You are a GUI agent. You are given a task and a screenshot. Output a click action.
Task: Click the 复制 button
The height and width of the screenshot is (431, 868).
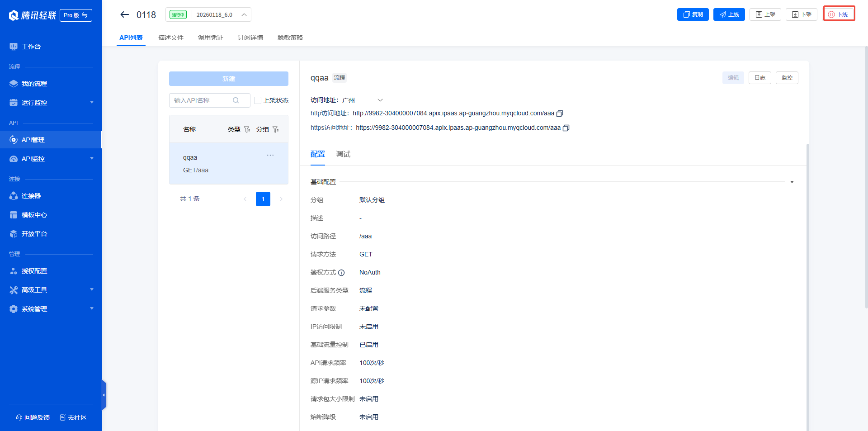693,14
